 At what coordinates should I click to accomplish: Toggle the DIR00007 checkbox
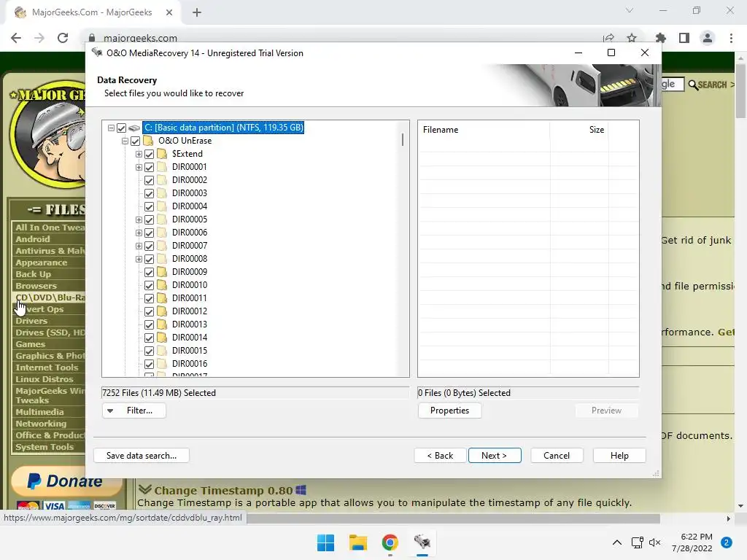pos(149,246)
